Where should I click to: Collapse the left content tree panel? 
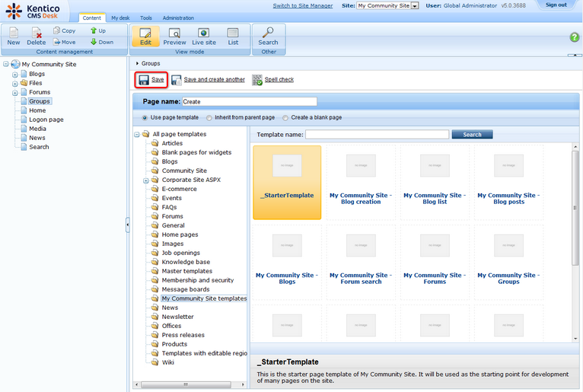click(x=128, y=225)
